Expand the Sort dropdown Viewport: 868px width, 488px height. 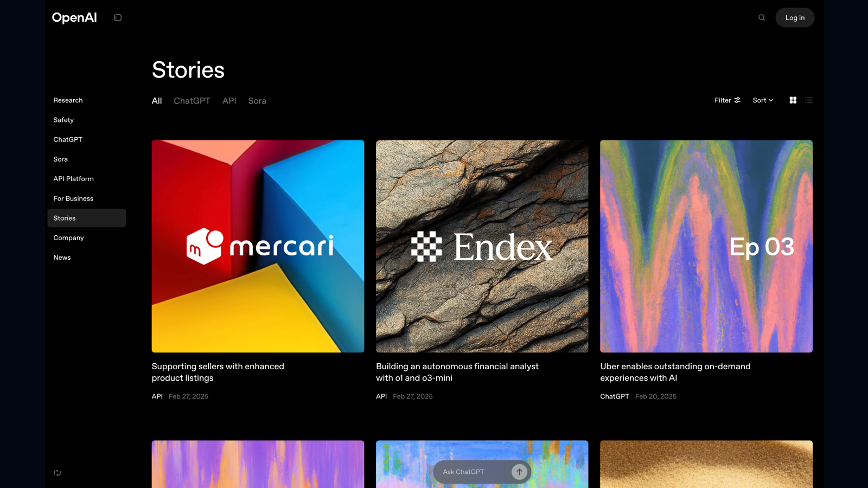tap(763, 100)
